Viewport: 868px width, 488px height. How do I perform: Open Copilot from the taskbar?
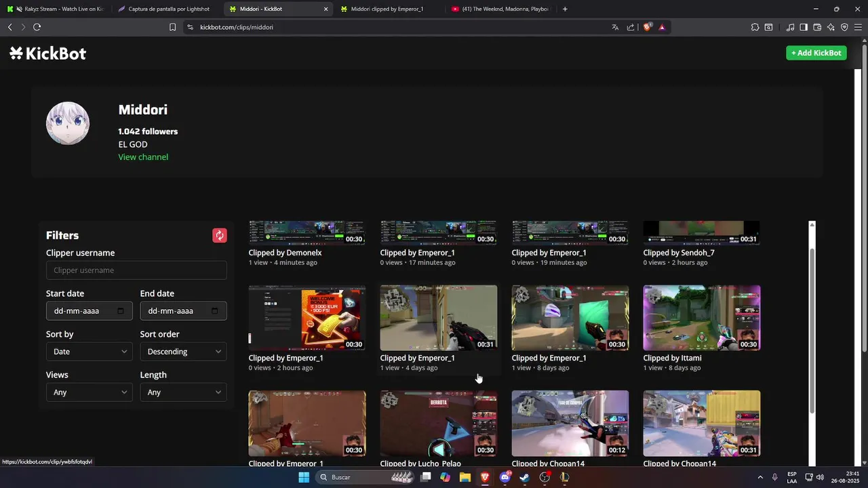(445, 477)
